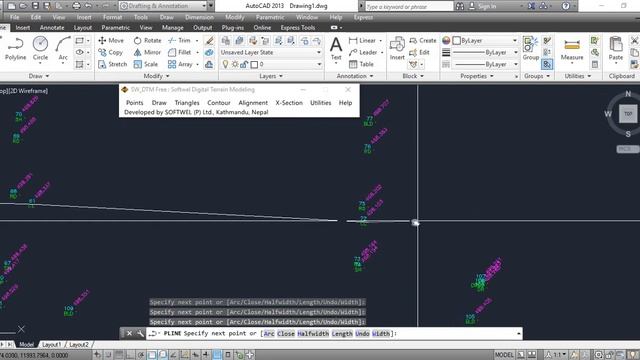Switch to the Layout1 tab
Image resolution: width=640 pixels, height=360 pixels.
pyautogui.click(x=51, y=344)
